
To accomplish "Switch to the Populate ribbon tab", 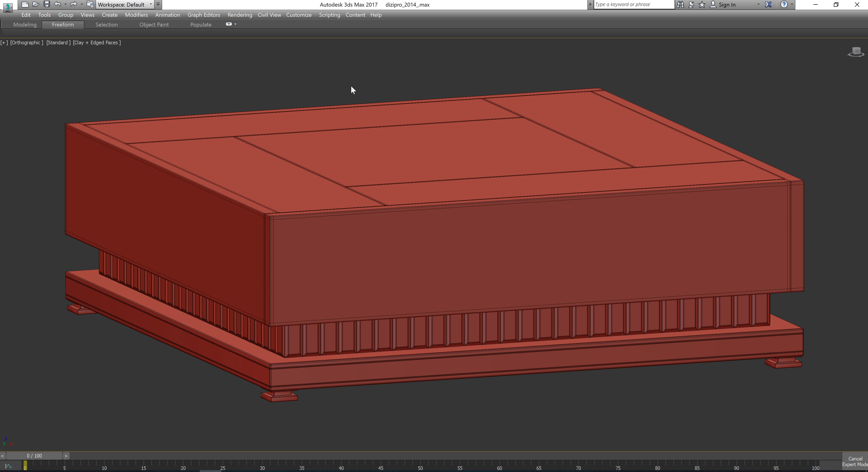I will pos(200,25).
